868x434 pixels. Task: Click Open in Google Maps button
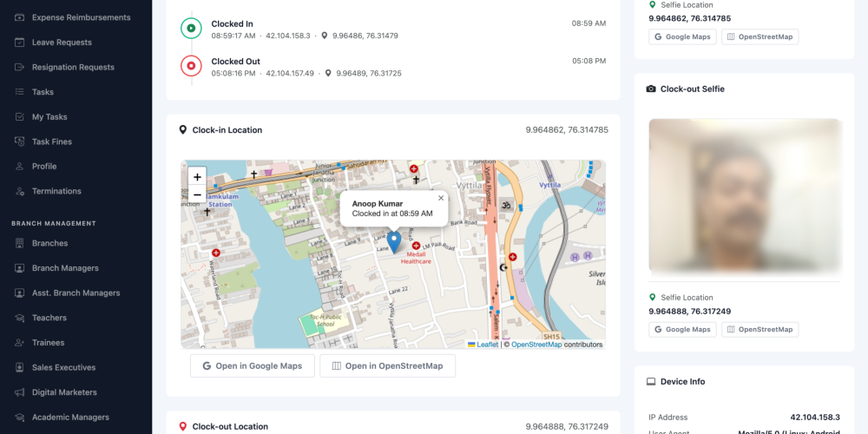click(253, 366)
